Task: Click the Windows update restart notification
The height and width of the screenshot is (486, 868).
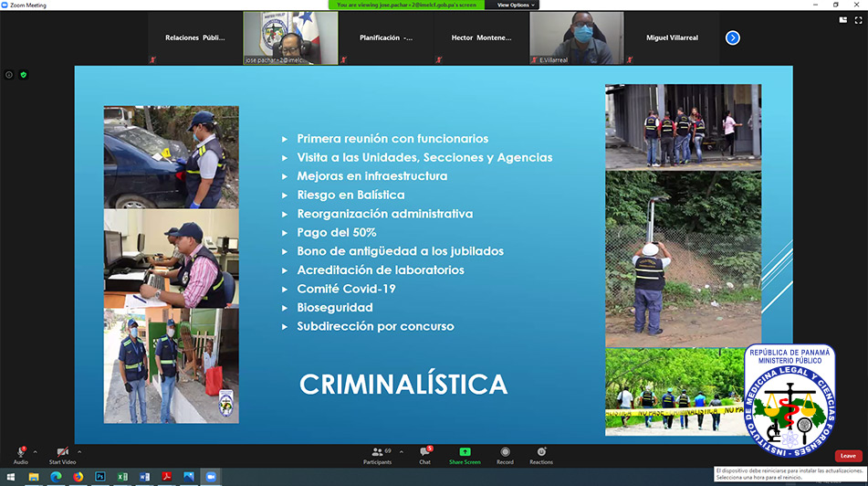Action: (790, 474)
